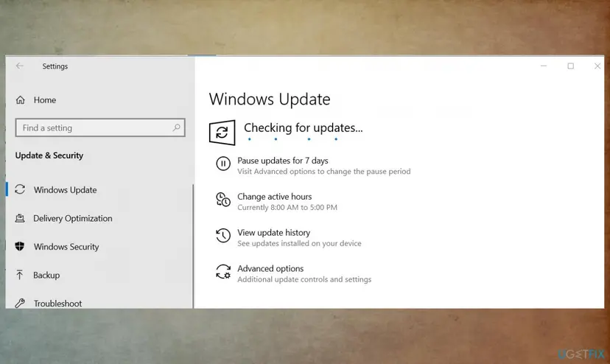
Task: Click the large update refresh status icon
Action: [x=222, y=133]
